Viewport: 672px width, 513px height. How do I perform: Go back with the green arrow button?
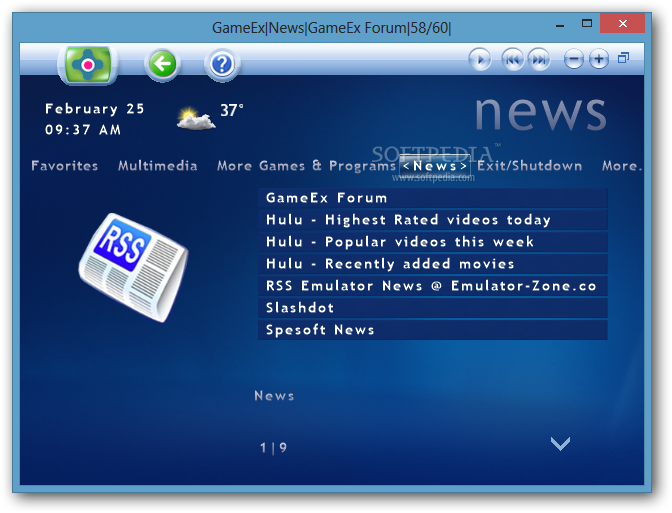pyautogui.click(x=162, y=65)
